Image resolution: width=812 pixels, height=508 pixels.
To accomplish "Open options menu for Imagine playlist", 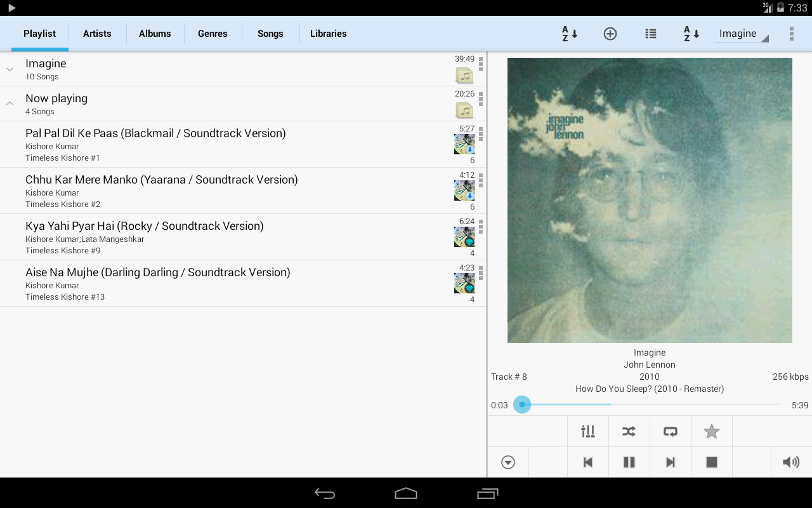I will click(x=481, y=64).
